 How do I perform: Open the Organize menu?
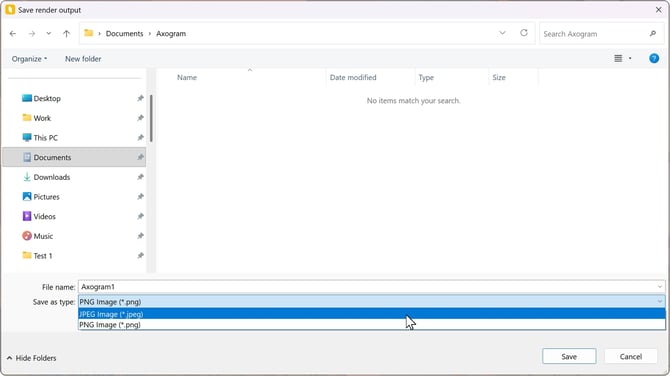[29, 59]
